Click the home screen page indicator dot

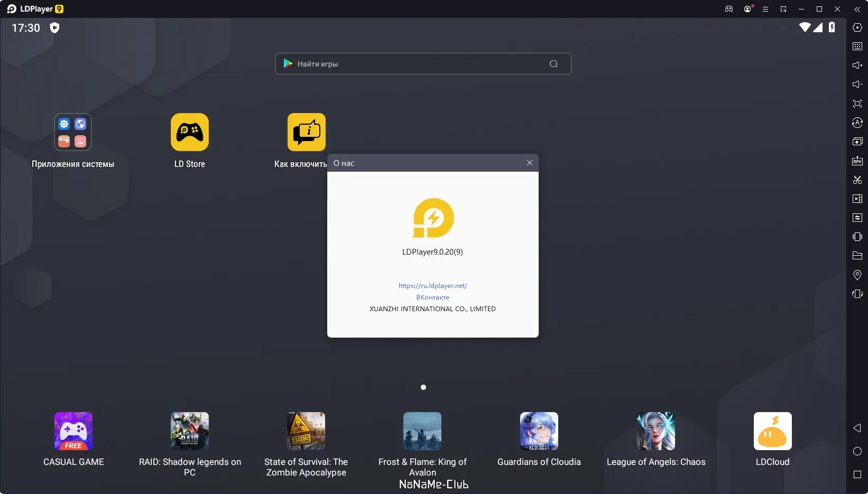(423, 387)
